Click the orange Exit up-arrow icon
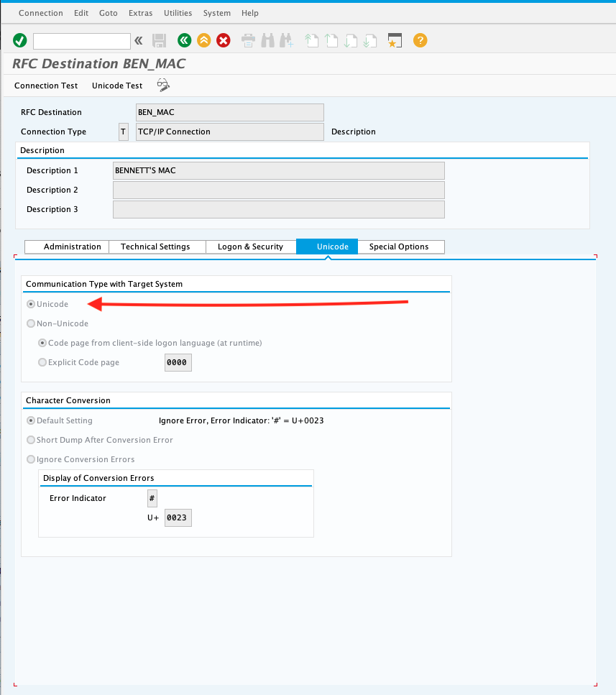Screen dimensions: 616x695 [x=203, y=40]
